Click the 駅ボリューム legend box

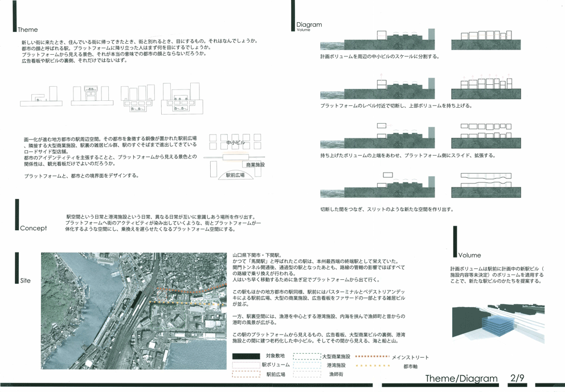246,365
